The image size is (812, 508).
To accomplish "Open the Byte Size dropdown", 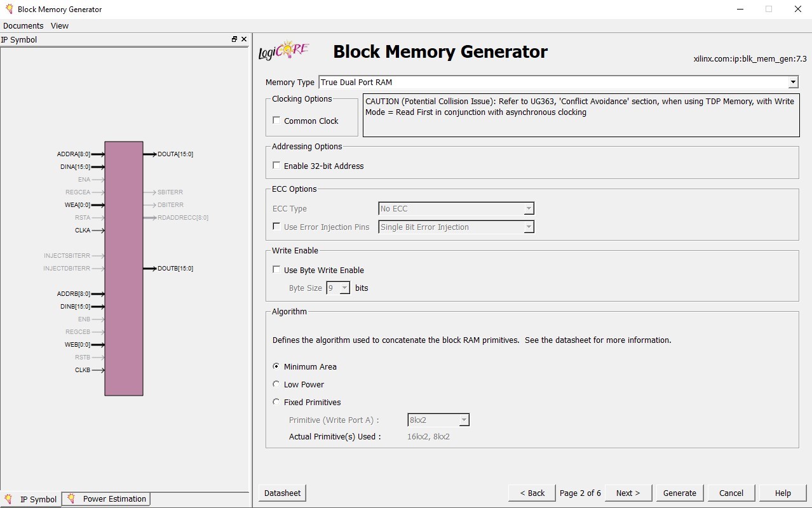I will [344, 288].
